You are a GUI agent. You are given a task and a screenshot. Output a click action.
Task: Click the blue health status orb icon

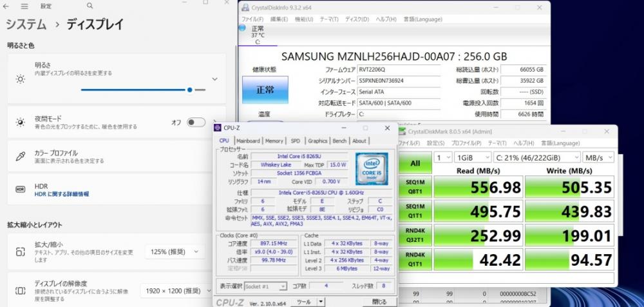click(242, 28)
